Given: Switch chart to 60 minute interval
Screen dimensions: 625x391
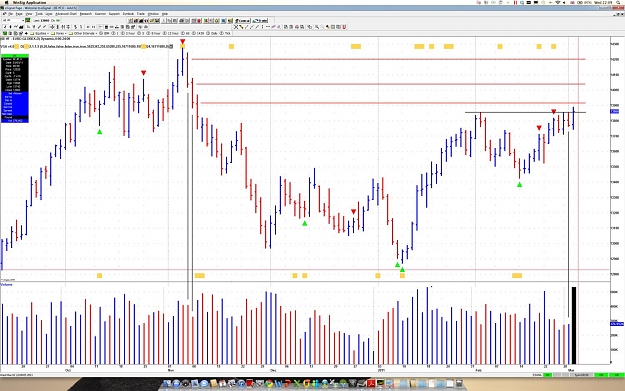Looking at the screenshot, I should point(185,33).
